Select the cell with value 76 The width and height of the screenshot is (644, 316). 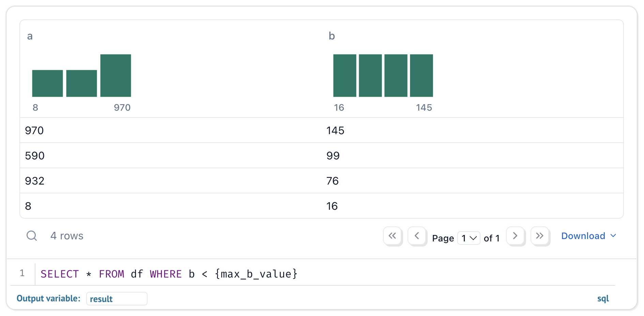[333, 181]
